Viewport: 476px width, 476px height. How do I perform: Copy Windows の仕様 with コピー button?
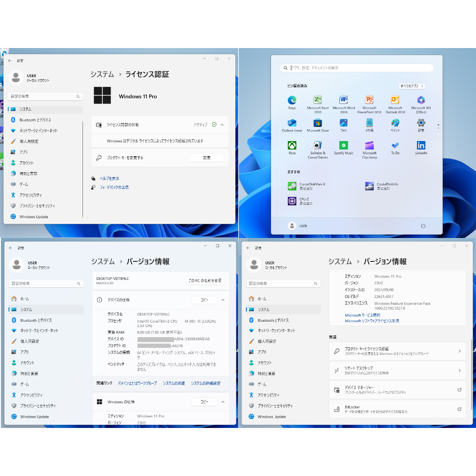(205, 402)
